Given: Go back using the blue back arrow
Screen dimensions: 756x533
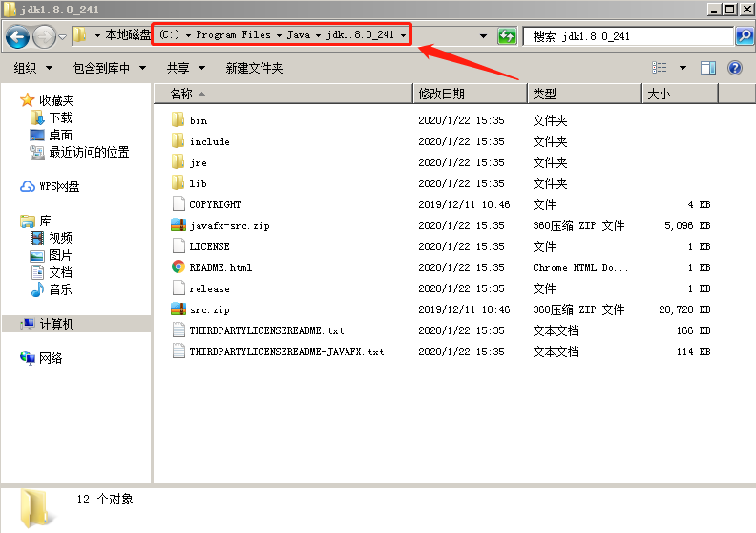Looking at the screenshot, I should (18, 36).
